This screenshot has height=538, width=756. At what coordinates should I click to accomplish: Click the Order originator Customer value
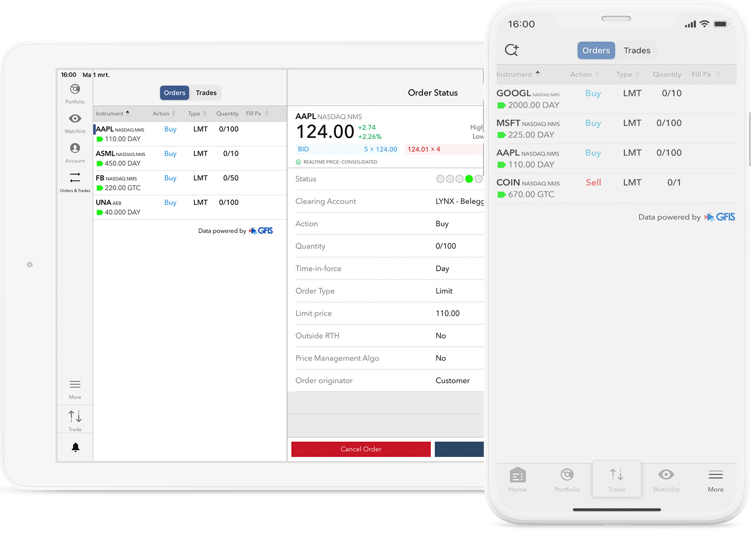coord(453,380)
